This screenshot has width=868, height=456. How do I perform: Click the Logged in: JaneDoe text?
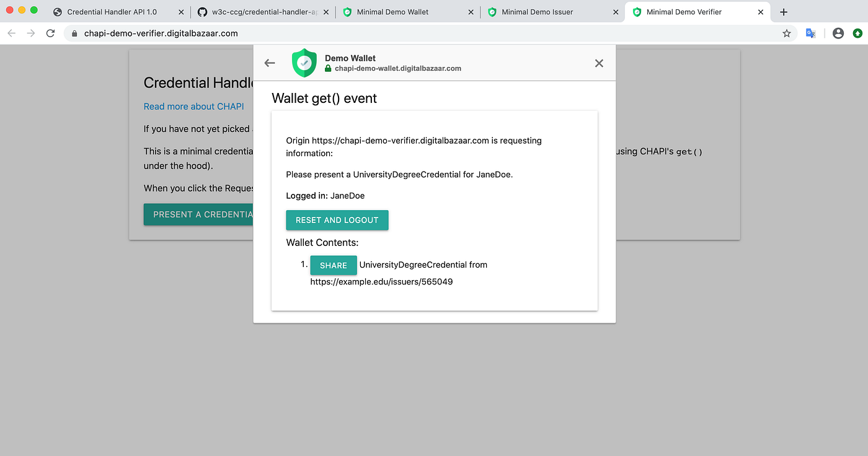click(325, 196)
